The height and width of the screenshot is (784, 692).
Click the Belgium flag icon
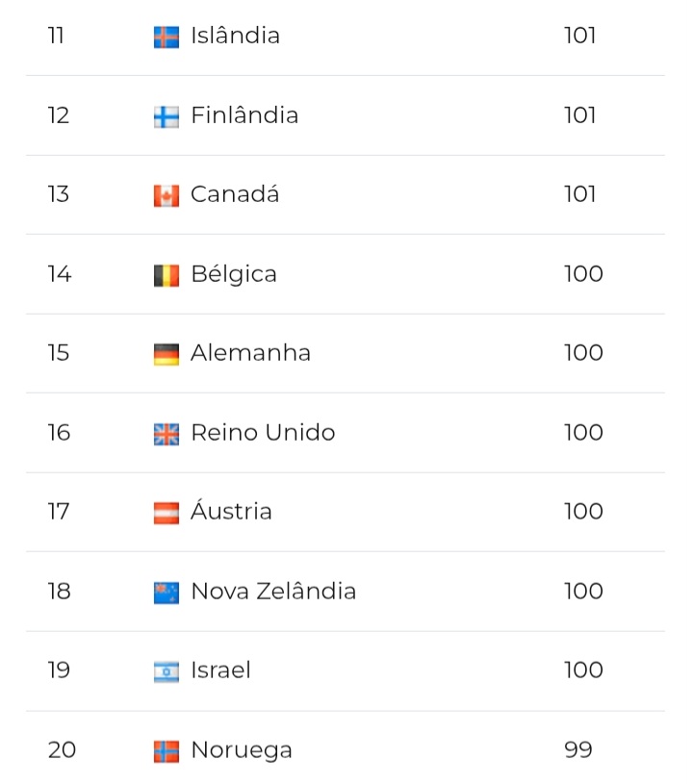click(x=167, y=275)
